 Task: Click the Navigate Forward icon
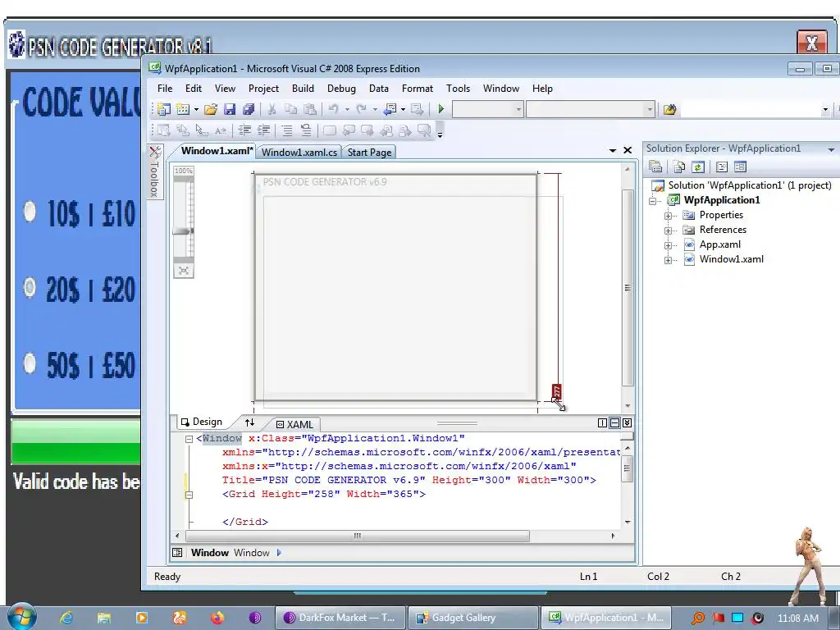[417, 109]
